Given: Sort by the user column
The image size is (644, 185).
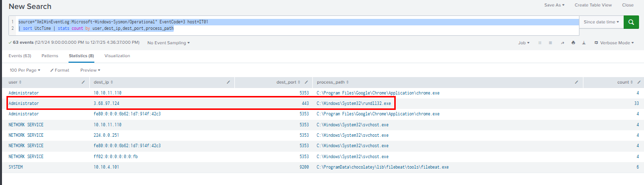Looking at the screenshot, I should [15, 82].
